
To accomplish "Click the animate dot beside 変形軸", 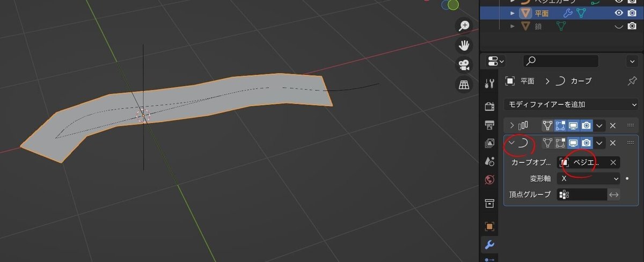I will [628, 178].
